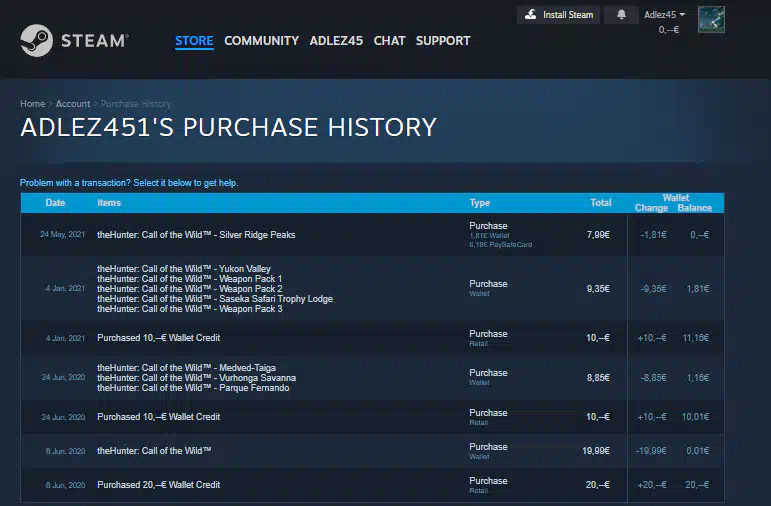The width and height of the screenshot is (771, 506).
Task: Click the 8,85€ total
Action: [x=598, y=378]
